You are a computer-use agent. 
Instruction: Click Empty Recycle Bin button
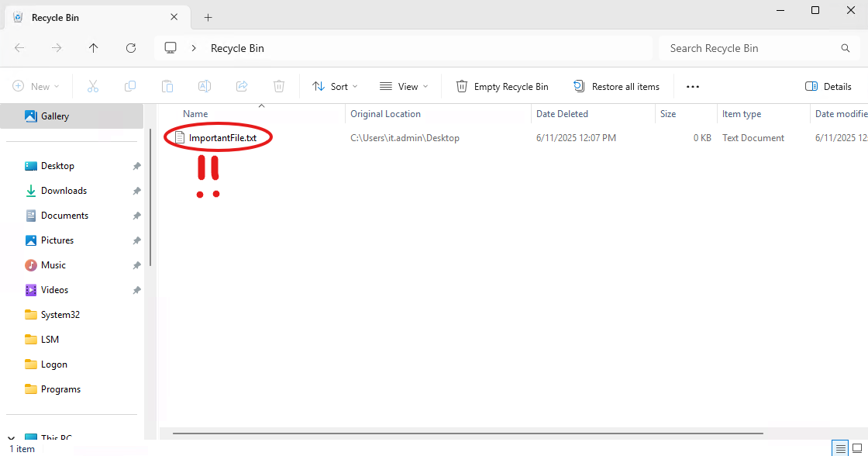click(502, 86)
